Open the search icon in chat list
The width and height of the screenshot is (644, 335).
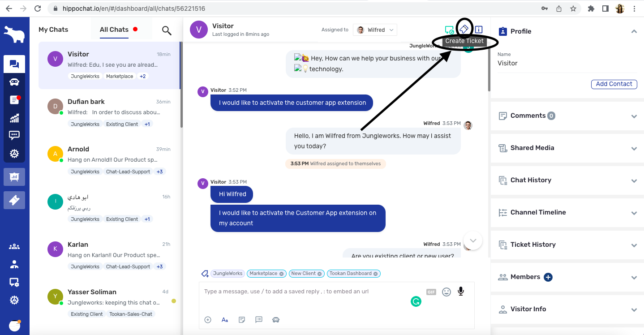[167, 30]
